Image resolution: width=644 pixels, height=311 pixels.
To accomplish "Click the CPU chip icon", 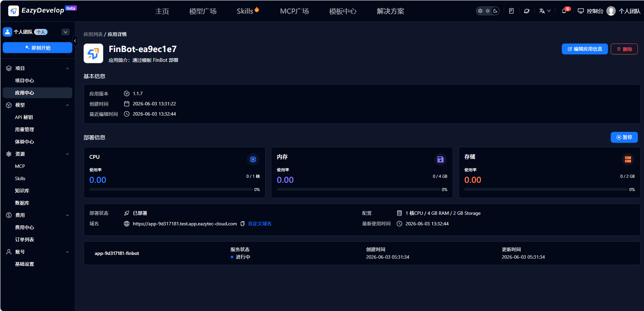I will [x=253, y=159].
